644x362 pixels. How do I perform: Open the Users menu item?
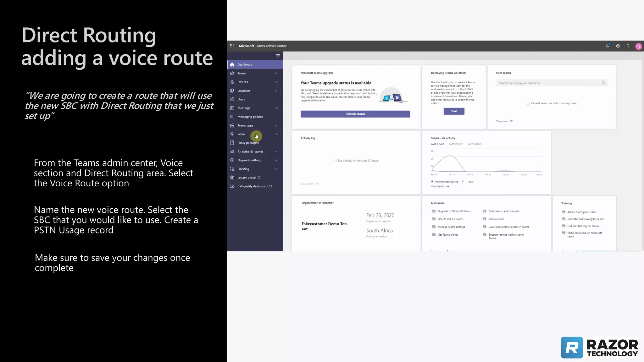(x=255, y=99)
